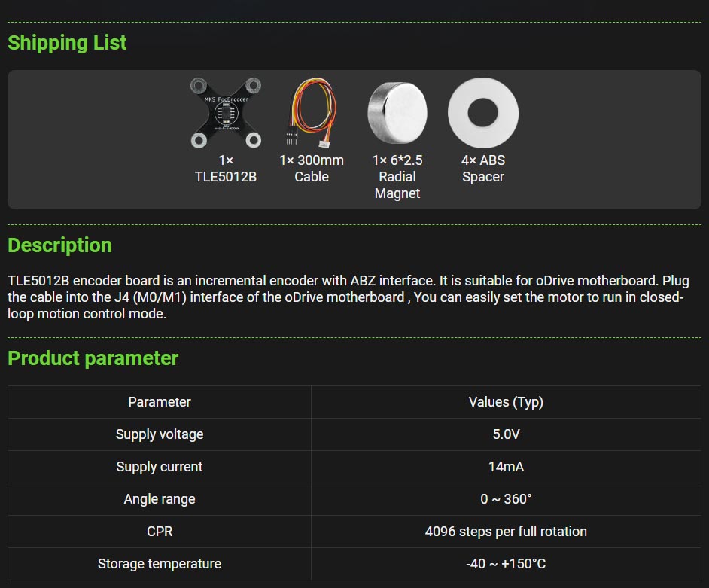Click the 'Storage temperature' table cell
Viewport: 709px width, 588px height.
[160, 564]
